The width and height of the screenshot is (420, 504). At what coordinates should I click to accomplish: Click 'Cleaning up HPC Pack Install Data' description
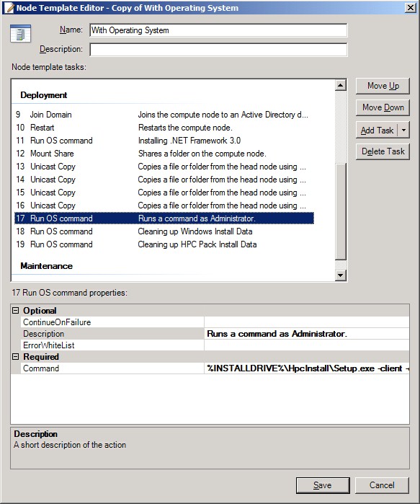(x=197, y=244)
